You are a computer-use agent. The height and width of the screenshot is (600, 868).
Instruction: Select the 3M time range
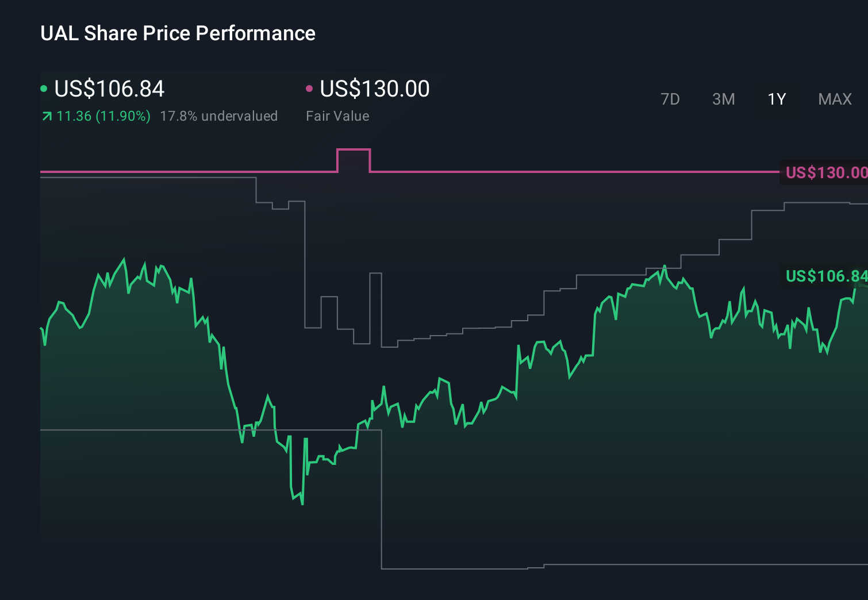(723, 99)
